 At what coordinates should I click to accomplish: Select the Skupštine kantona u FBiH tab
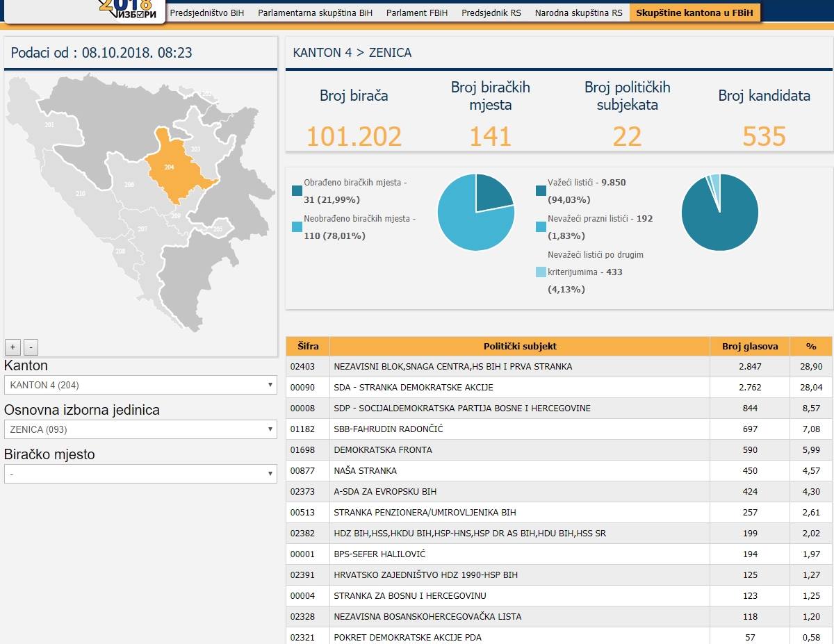pos(694,13)
